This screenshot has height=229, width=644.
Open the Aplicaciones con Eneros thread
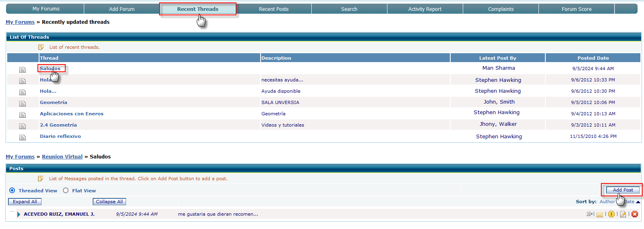click(72, 114)
